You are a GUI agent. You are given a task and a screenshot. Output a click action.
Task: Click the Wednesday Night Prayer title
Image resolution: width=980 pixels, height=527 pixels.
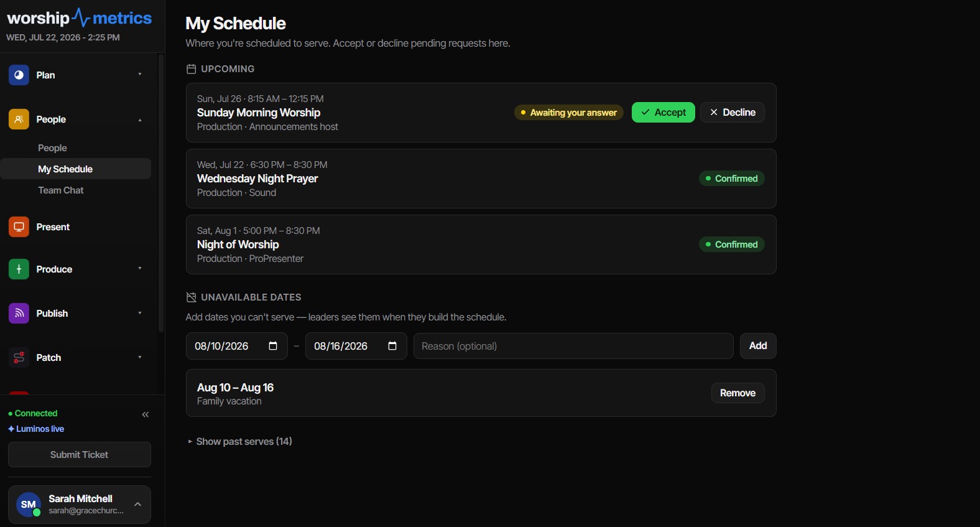[x=257, y=179]
